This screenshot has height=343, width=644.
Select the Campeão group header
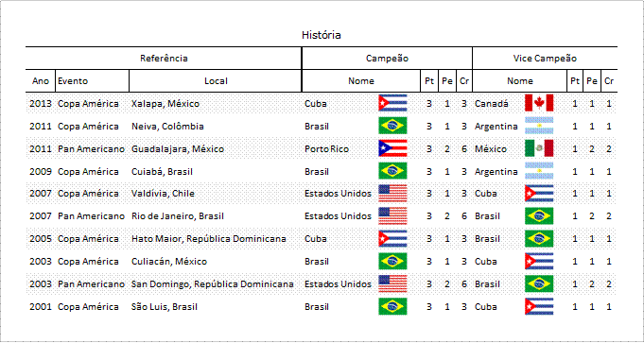pyautogui.click(x=387, y=59)
